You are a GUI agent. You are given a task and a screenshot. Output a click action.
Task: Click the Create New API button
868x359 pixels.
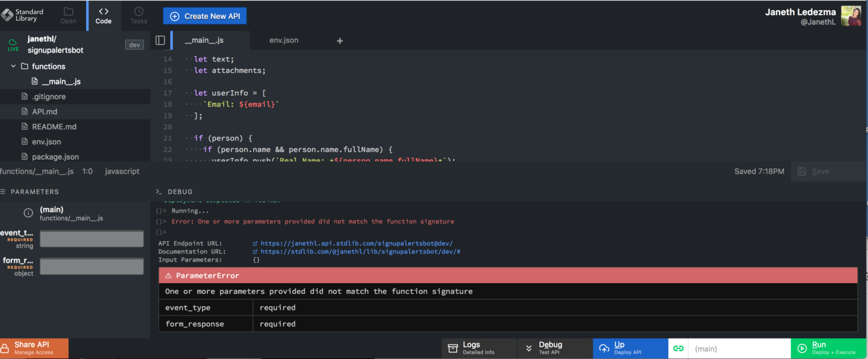point(205,16)
